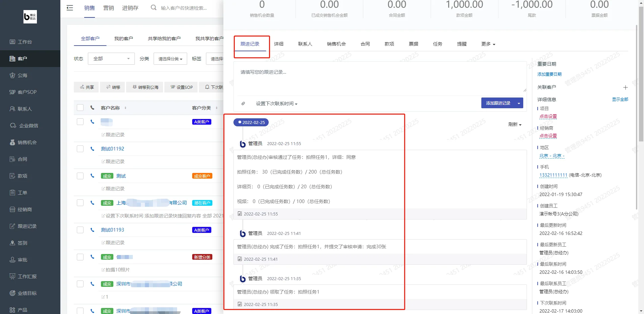Check the box for the first customer row

pyautogui.click(x=80, y=122)
